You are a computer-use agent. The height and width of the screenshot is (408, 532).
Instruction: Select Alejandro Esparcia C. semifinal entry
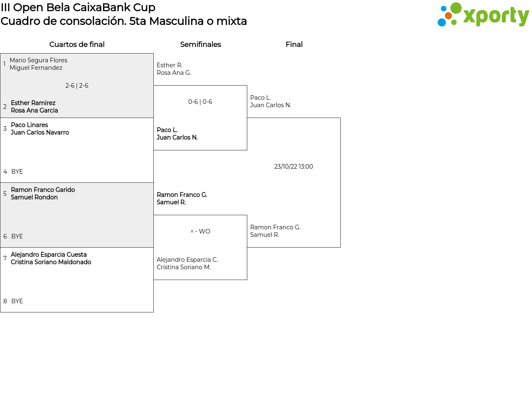(187, 263)
